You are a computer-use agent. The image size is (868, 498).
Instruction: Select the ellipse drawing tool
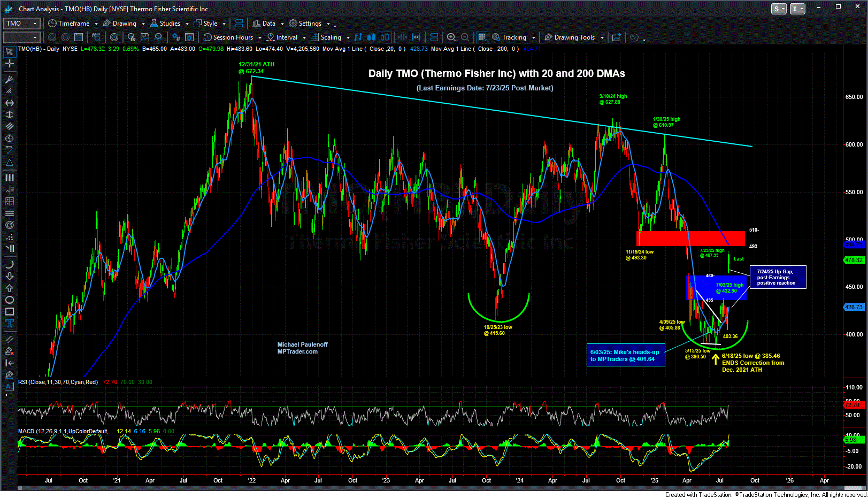click(x=9, y=300)
